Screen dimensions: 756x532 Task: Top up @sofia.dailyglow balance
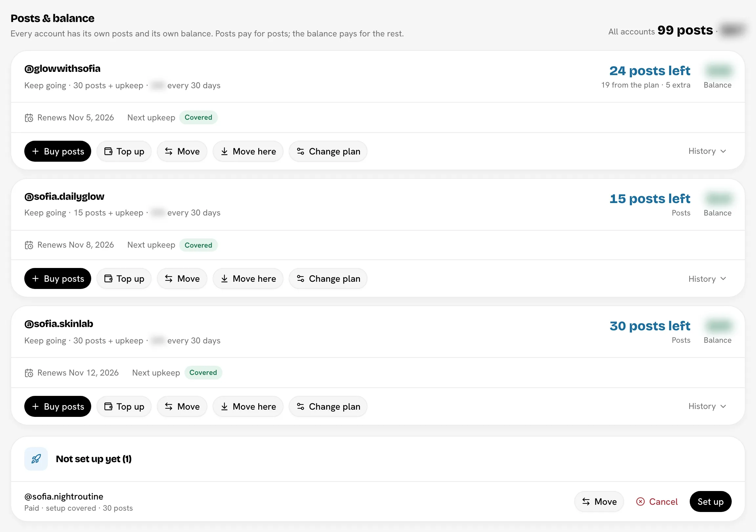click(124, 278)
